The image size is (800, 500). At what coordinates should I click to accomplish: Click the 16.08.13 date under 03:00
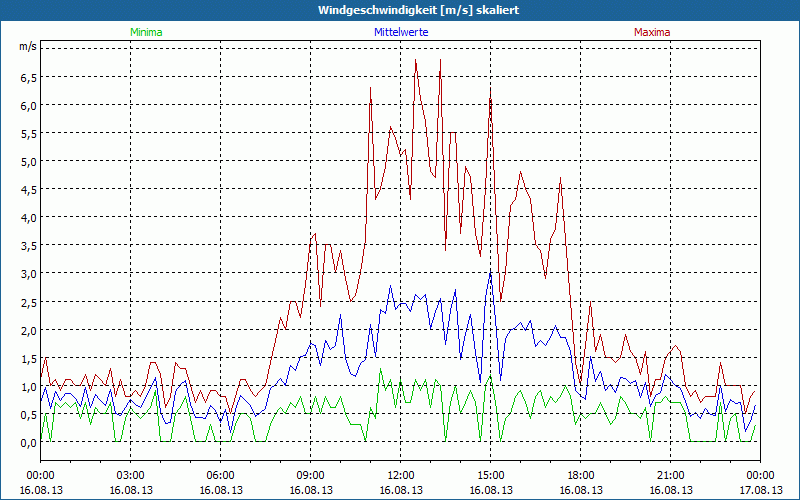click(x=131, y=490)
